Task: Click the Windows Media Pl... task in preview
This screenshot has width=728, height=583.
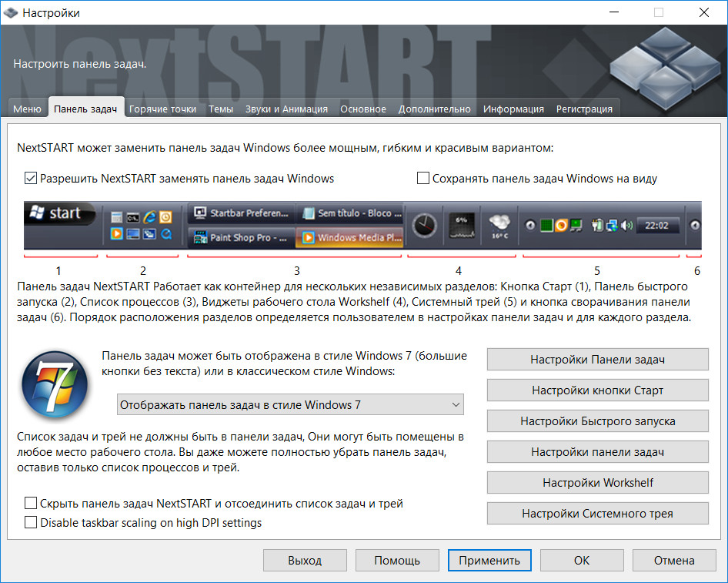Action: click(349, 237)
